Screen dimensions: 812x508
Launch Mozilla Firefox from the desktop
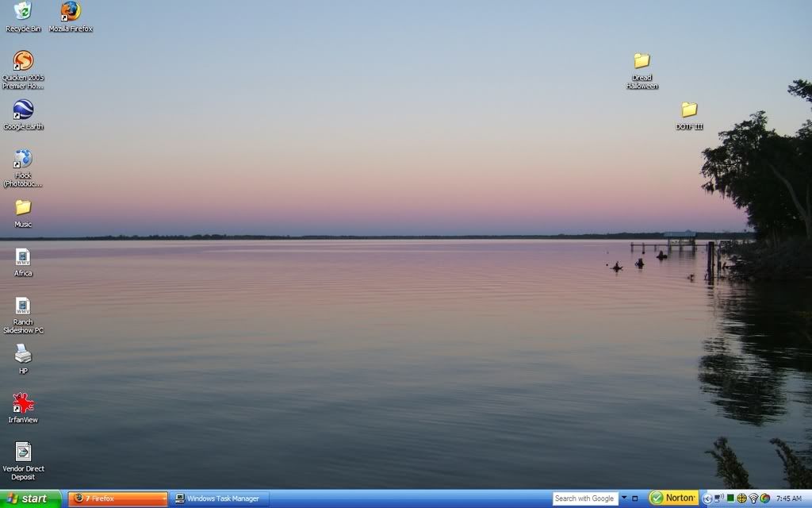point(70,12)
